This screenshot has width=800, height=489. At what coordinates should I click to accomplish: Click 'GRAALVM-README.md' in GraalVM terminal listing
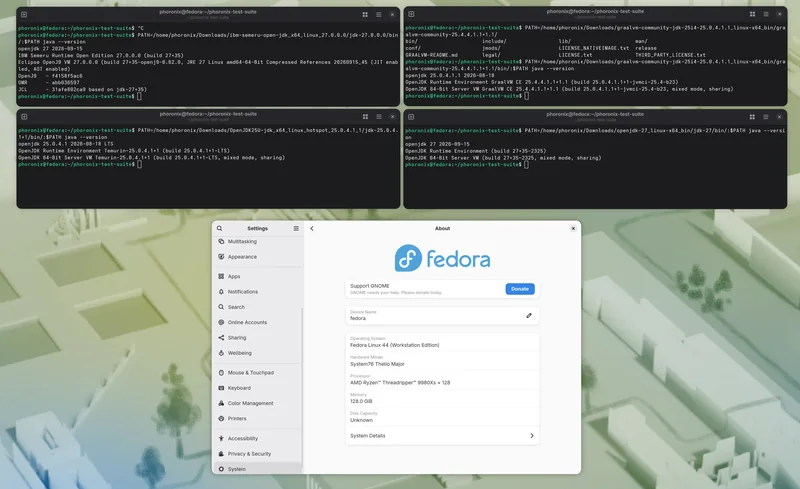431,55
